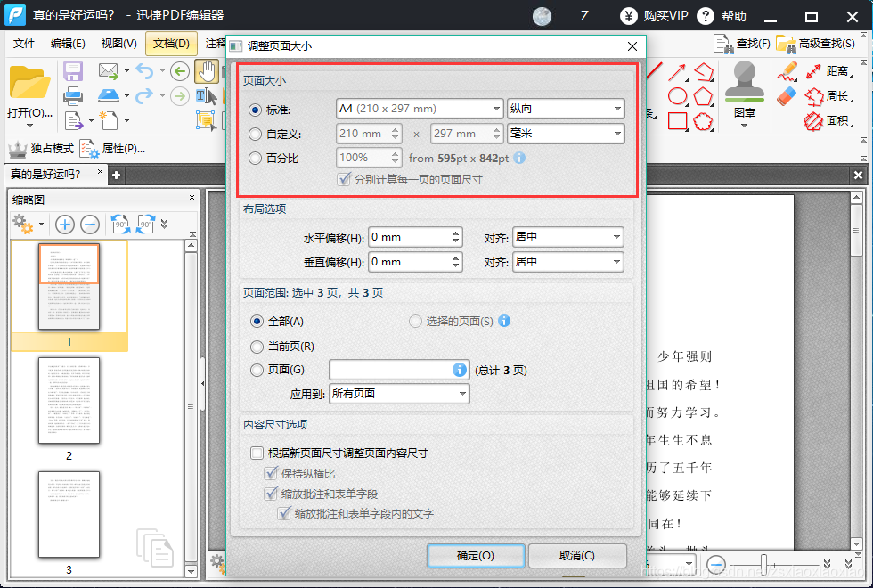Adjust the zoom slider handle

click(x=764, y=563)
